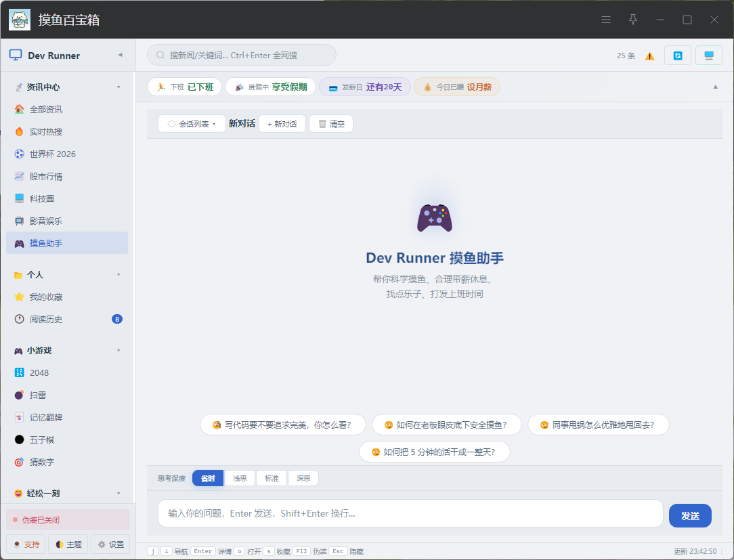The width and height of the screenshot is (734, 560).
Task: Open 世界杯 2026 in sidebar
Action: click(67, 154)
